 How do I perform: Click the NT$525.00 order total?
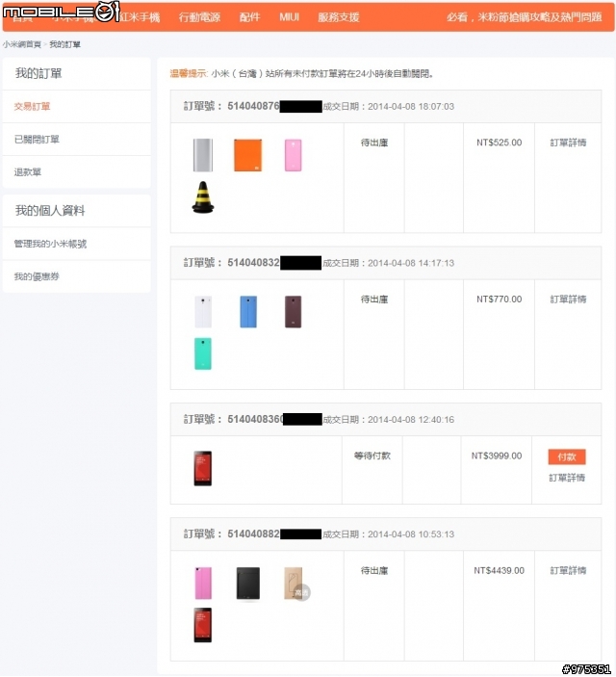pos(499,143)
